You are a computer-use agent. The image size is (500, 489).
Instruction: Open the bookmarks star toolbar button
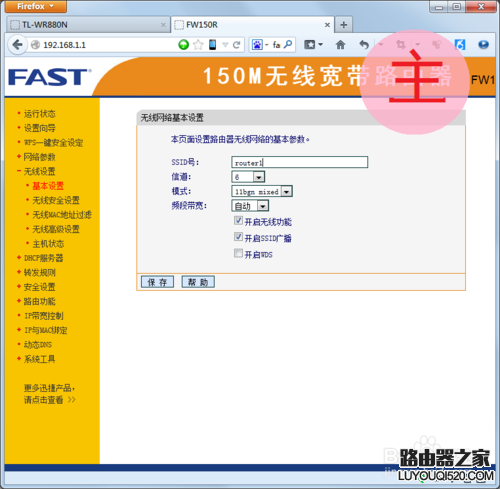pyautogui.click(x=310, y=45)
